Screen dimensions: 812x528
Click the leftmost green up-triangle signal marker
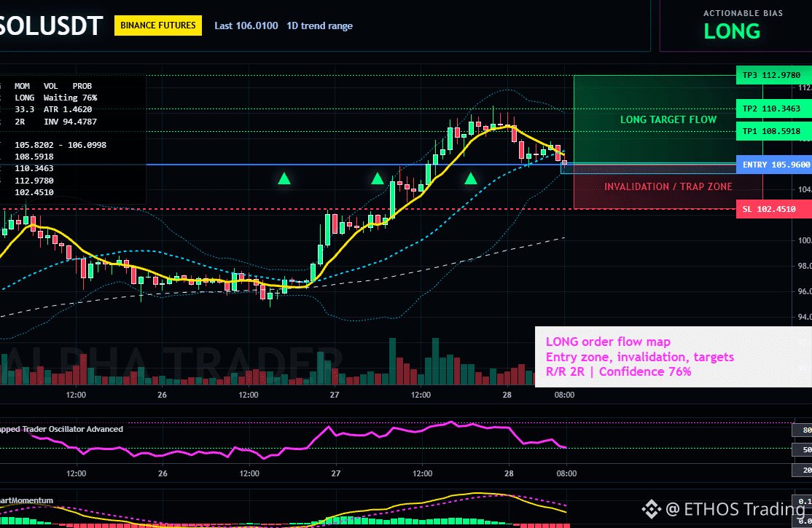pos(284,179)
